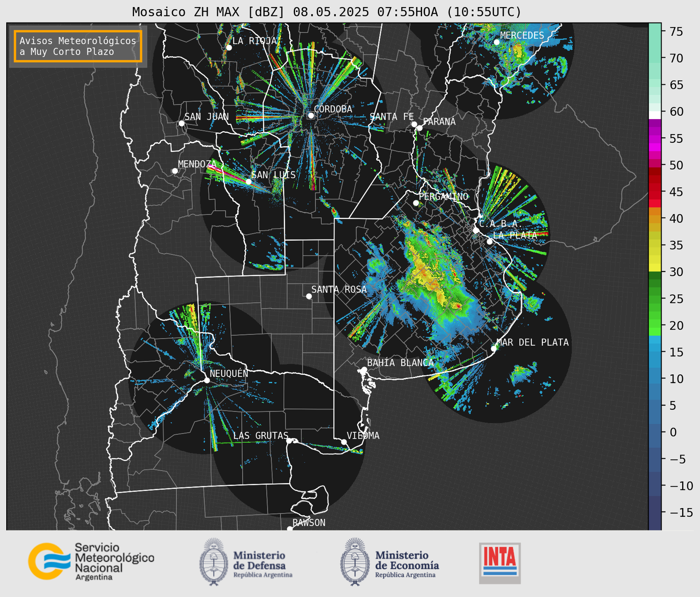The image size is (700, 597).
Task: Click the Ministerio de Economía text
Action: tap(407, 564)
